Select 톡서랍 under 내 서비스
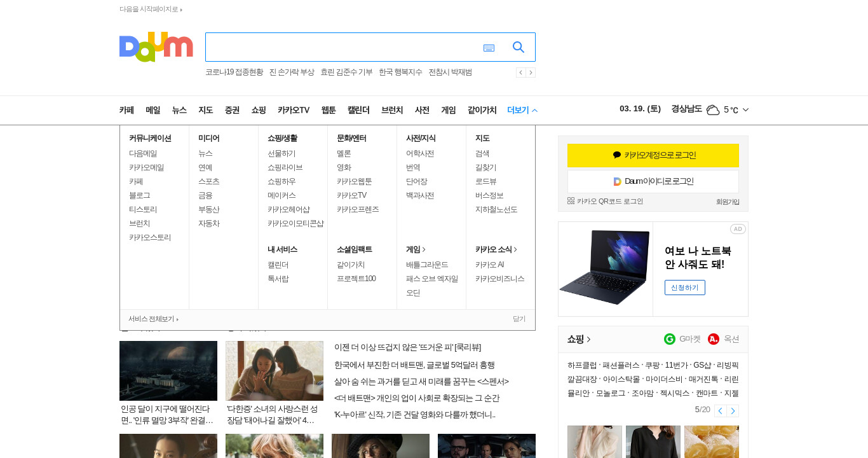 click(278, 279)
